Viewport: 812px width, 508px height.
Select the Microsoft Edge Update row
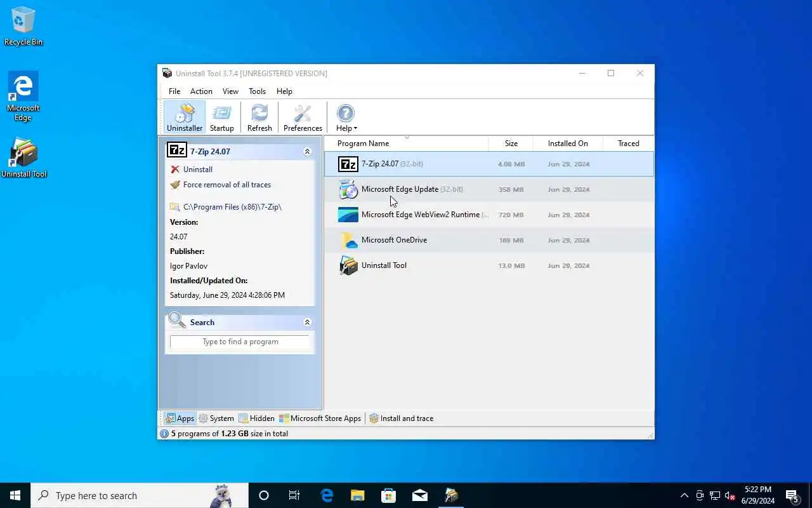point(489,189)
